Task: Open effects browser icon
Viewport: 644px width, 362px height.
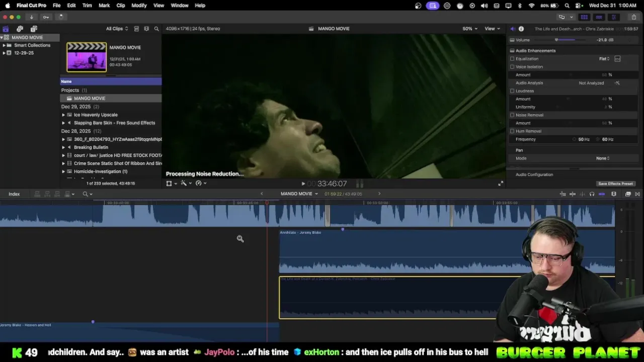Action: (x=628, y=194)
